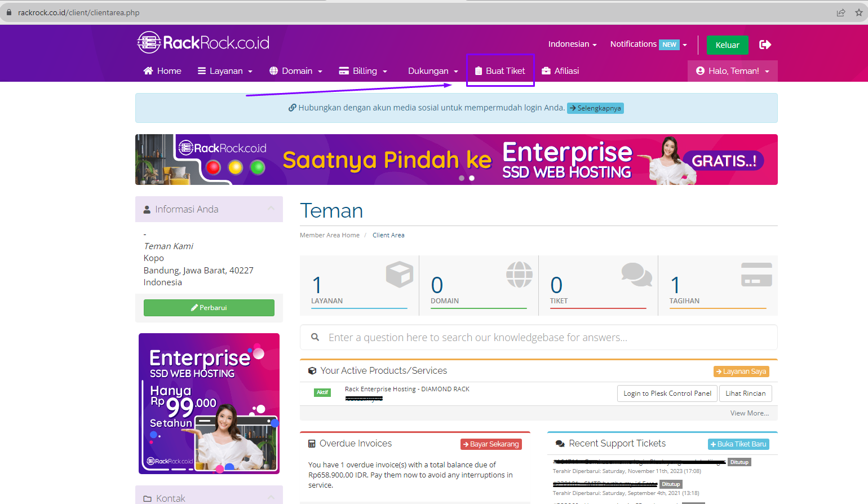Expand the Notifications dropdown
Image resolution: width=868 pixels, height=504 pixels.
(648, 44)
